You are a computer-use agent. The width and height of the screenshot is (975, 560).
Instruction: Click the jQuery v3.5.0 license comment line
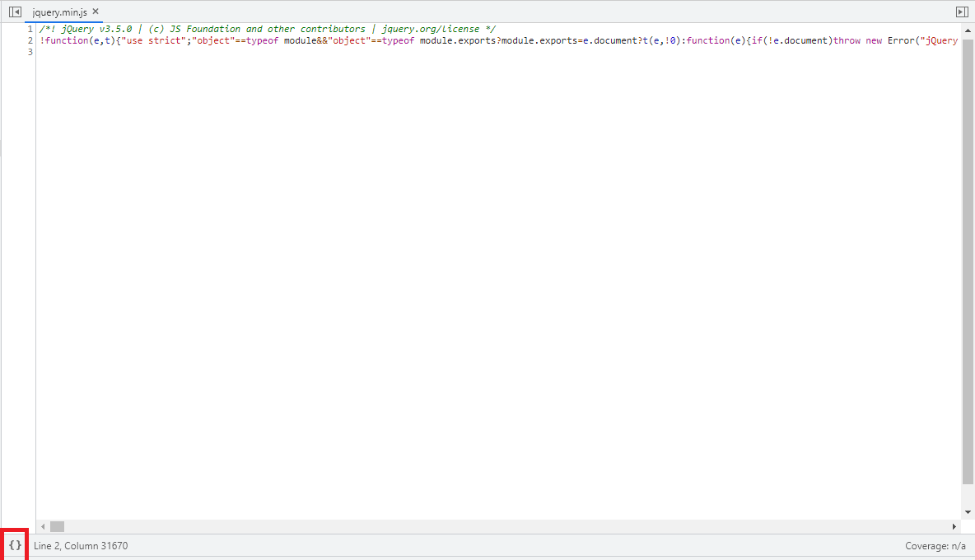pyautogui.click(x=268, y=29)
